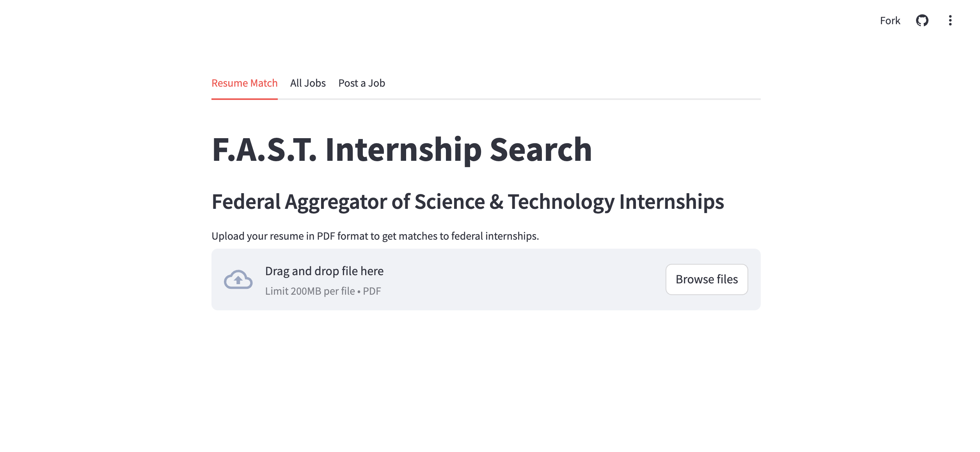
Task: Click the Federal Aggregator subtitle heading
Action: 467,202
